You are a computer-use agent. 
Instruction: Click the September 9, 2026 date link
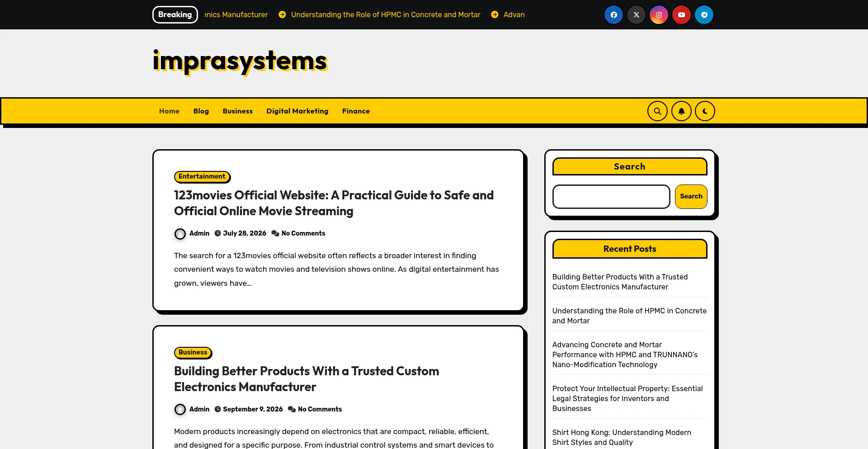pyautogui.click(x=253, y=409)
